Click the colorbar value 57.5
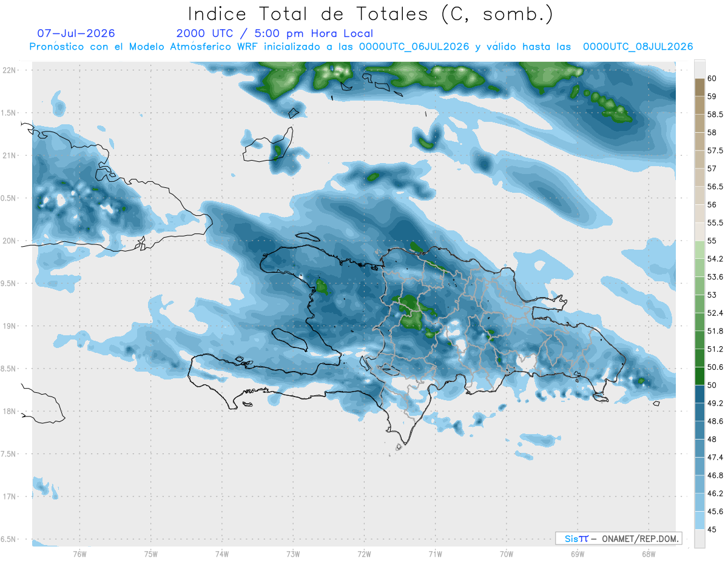The image size is (728, 562). pyautogui.click(x=715, y=150)
